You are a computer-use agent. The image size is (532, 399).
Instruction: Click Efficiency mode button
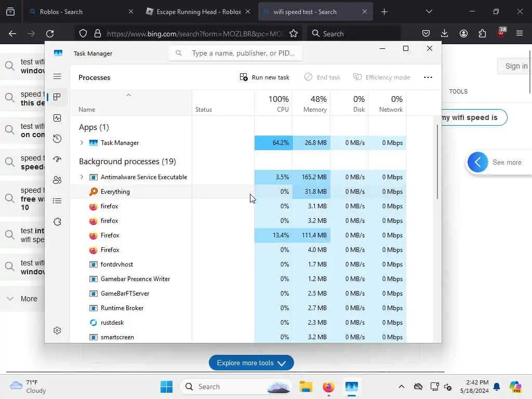click(x=382, y=77)
